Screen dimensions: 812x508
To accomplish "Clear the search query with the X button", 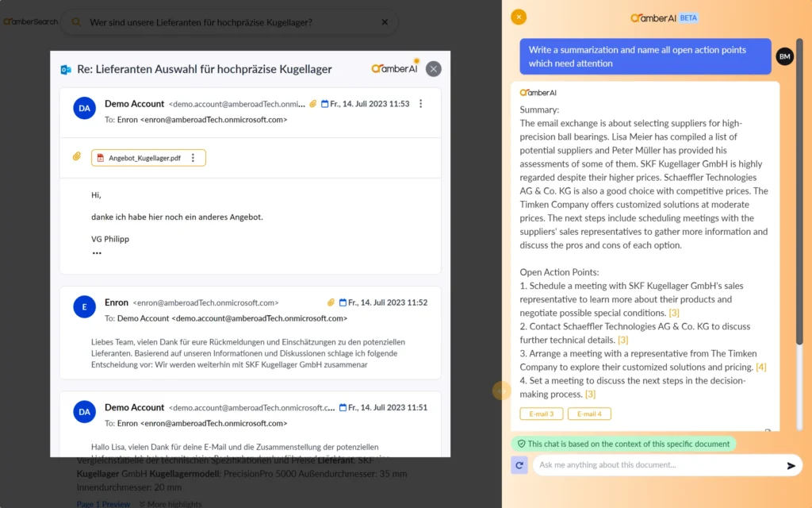I will pyautogui.click(x=385, y=22).
